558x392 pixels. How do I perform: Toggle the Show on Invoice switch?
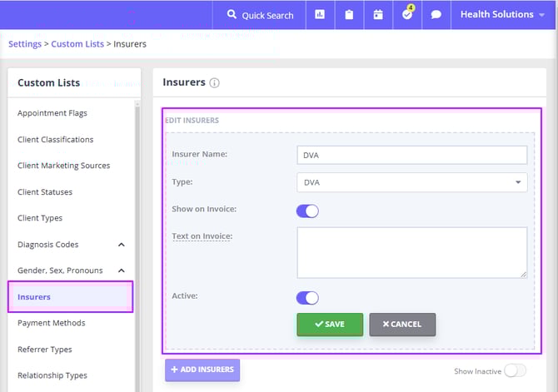pos(307,211)
